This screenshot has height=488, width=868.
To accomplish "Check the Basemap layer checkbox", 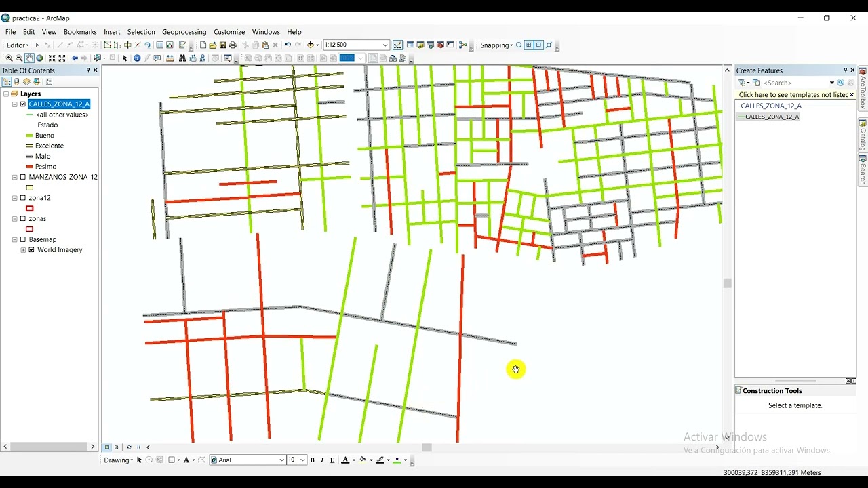I will tap(23, 240).
